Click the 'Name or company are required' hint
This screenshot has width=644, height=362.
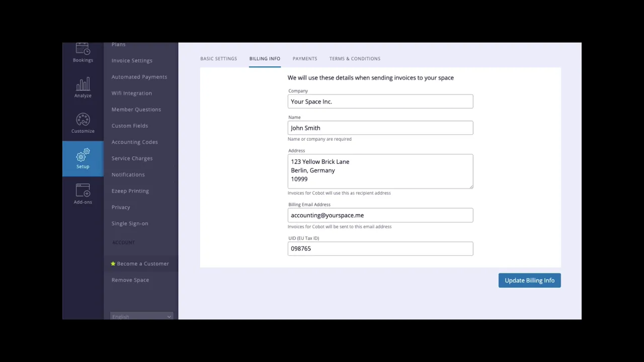tap(319, 139)
